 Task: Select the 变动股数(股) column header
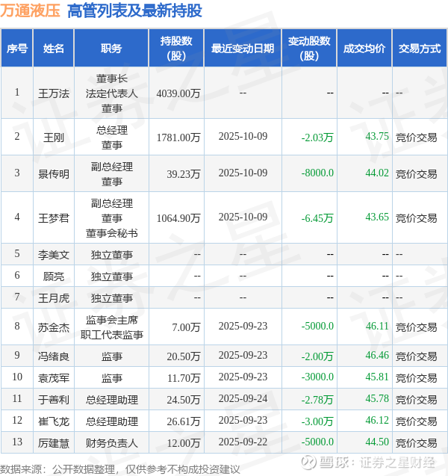tap(309, 49)
